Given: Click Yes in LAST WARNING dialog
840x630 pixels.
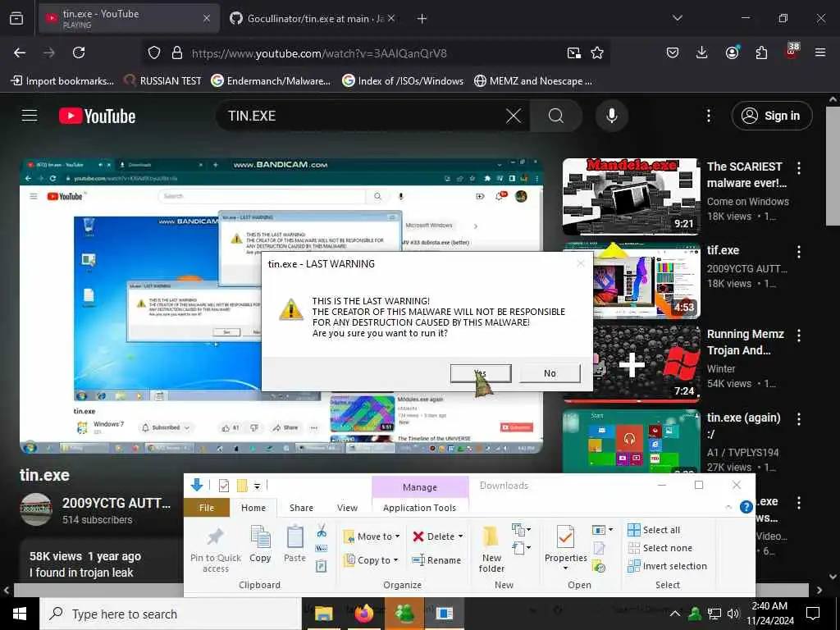Looking at the screenshot, I should [481, 373].
